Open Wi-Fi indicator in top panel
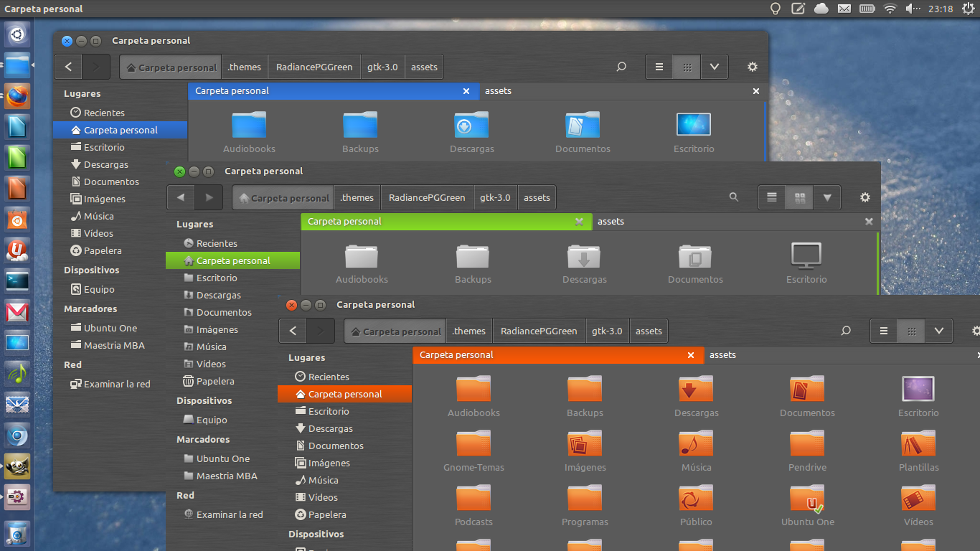Image resolution: width=980 pixels, height=551 pixels. (x=890, y=9)
